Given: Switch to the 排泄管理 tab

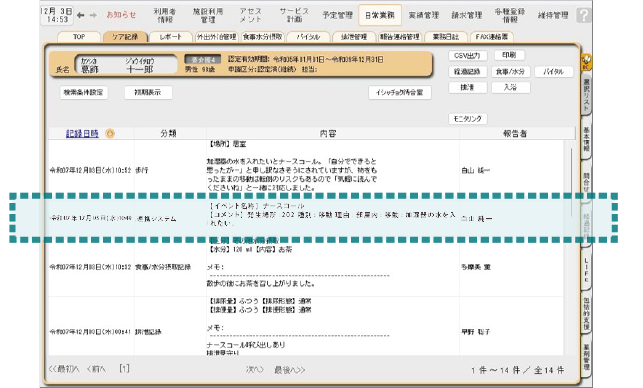Looking at the screenshot, I should [x=354, y=37].
